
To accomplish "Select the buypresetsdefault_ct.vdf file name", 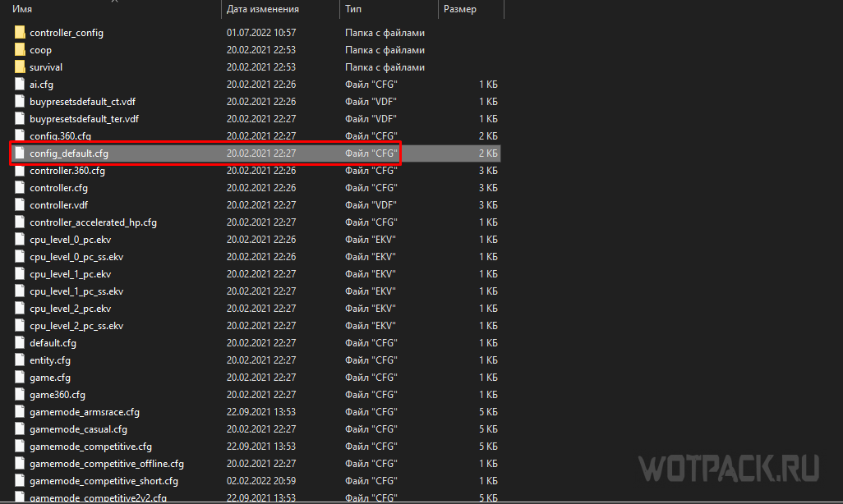I will pos(81,102).
